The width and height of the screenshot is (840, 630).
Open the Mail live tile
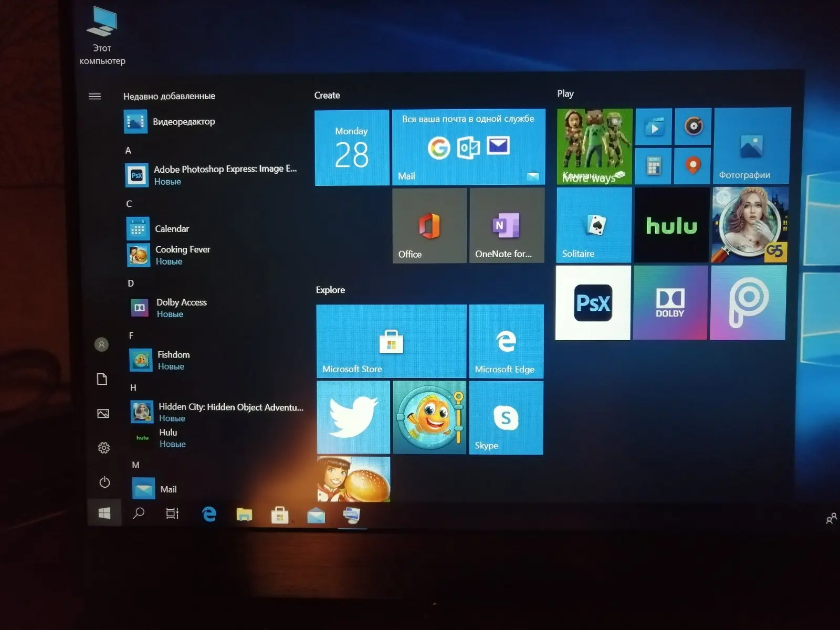point(469,147)
